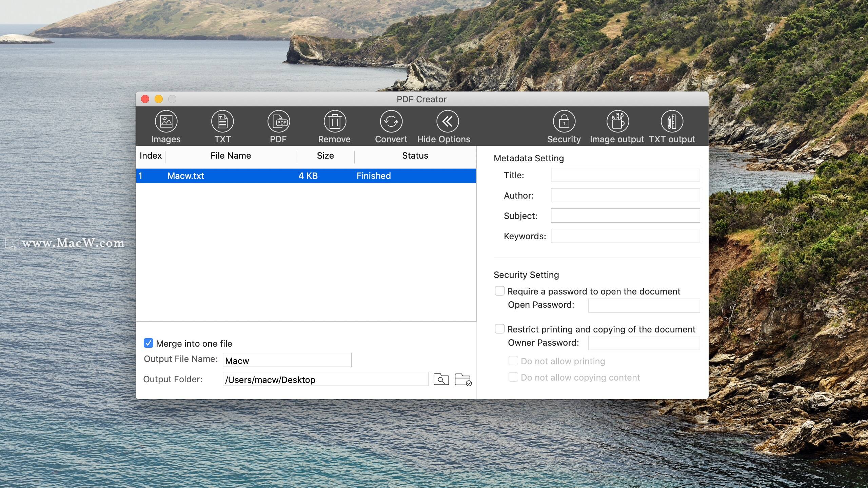Add a TXT file via toolbar

pos(222,121)
